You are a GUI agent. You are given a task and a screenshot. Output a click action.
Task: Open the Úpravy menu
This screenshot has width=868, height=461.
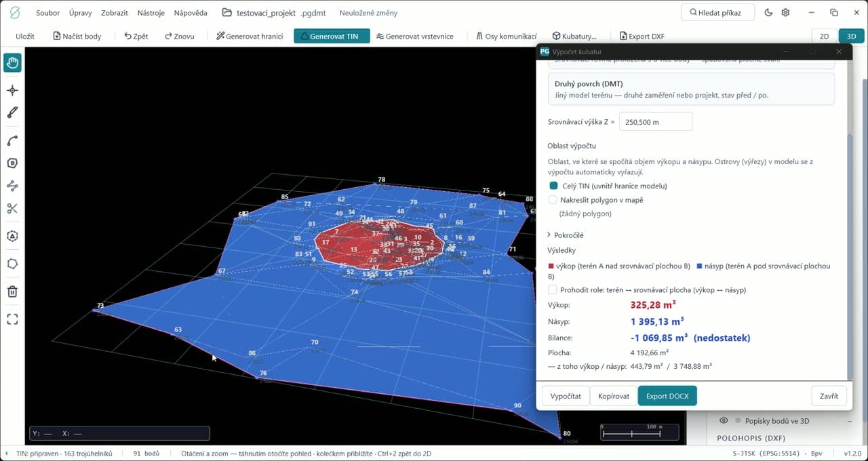tap(81, 13)
